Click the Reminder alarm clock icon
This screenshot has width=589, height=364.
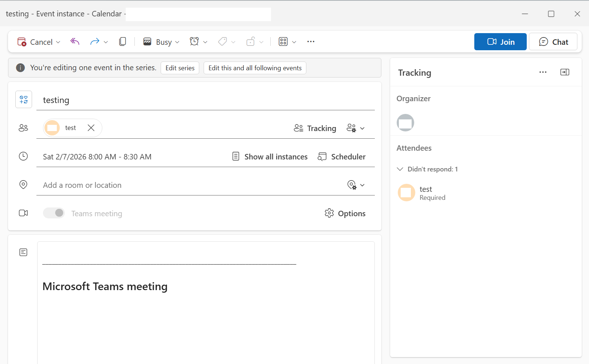pos(195,41)
